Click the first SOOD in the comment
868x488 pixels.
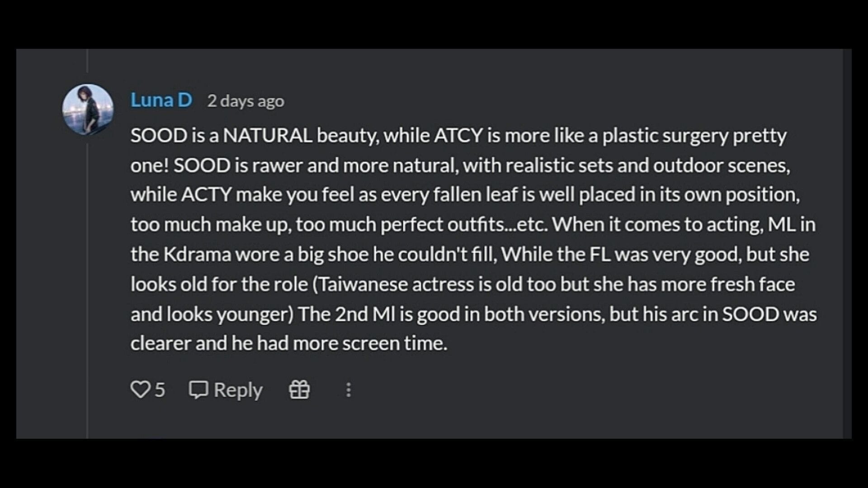159,136
